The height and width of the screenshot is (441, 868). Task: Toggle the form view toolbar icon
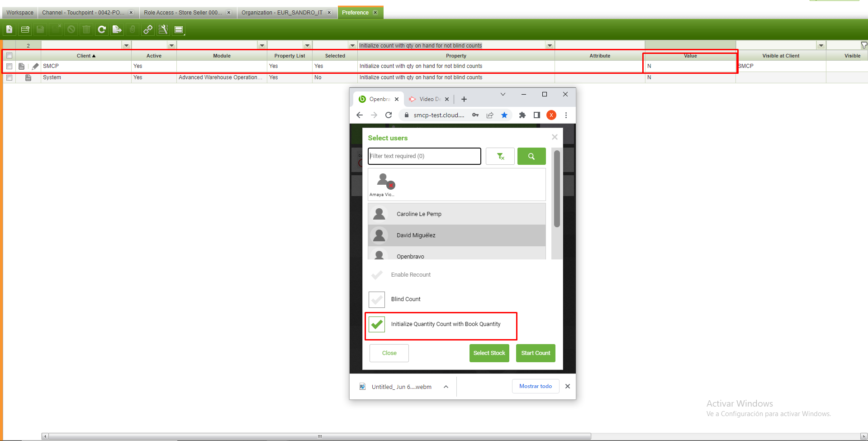click(179, 30)
